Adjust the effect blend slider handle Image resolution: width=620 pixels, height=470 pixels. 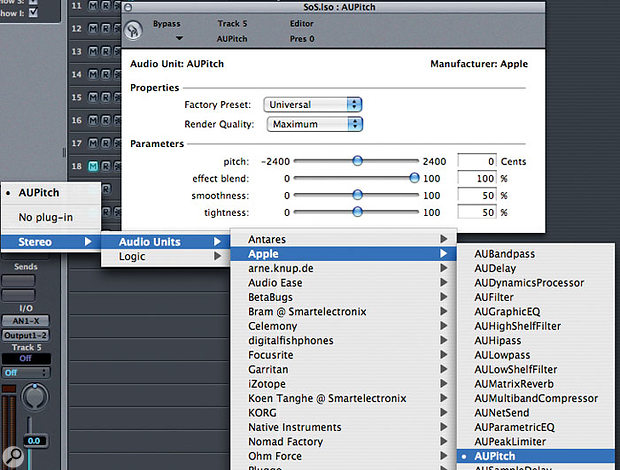coord(414,178)
